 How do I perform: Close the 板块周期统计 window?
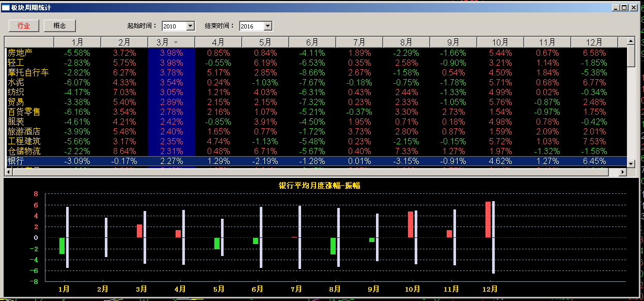tap(633, 8)
